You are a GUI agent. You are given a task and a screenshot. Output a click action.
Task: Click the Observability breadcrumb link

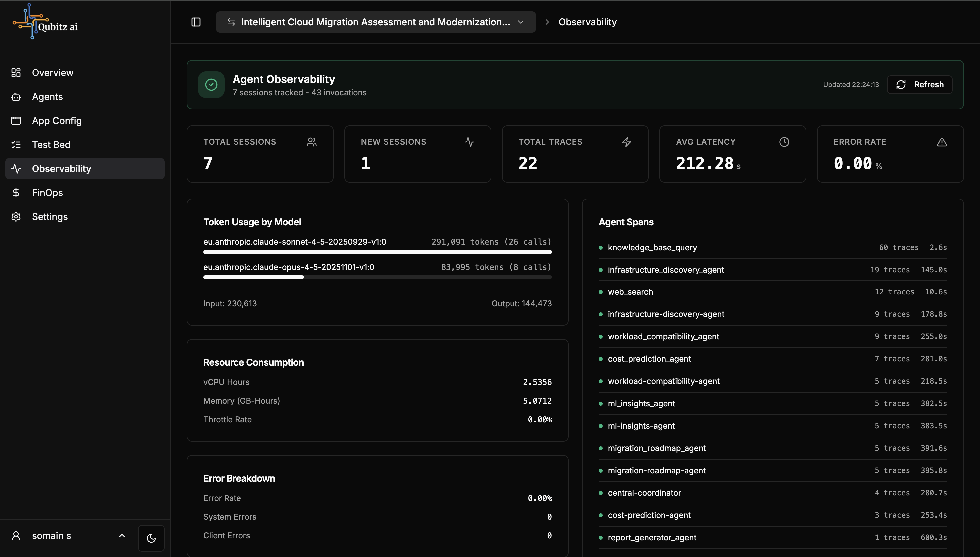click(x=587, y=22)
